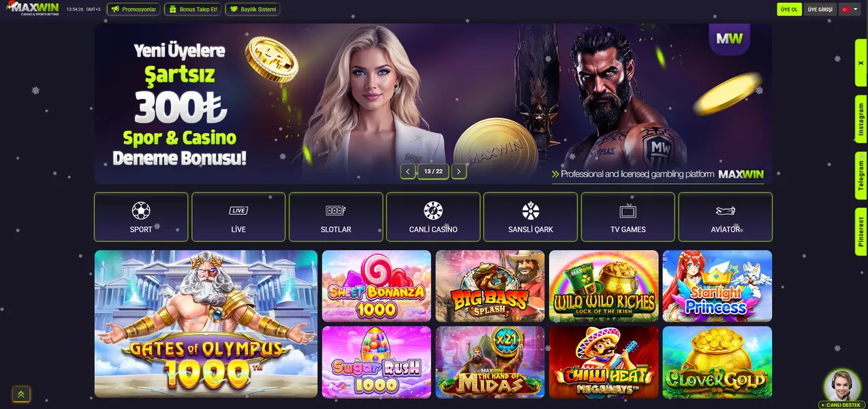Open the Gates of Olympus 1000 game thumbnail

[206, 324]
